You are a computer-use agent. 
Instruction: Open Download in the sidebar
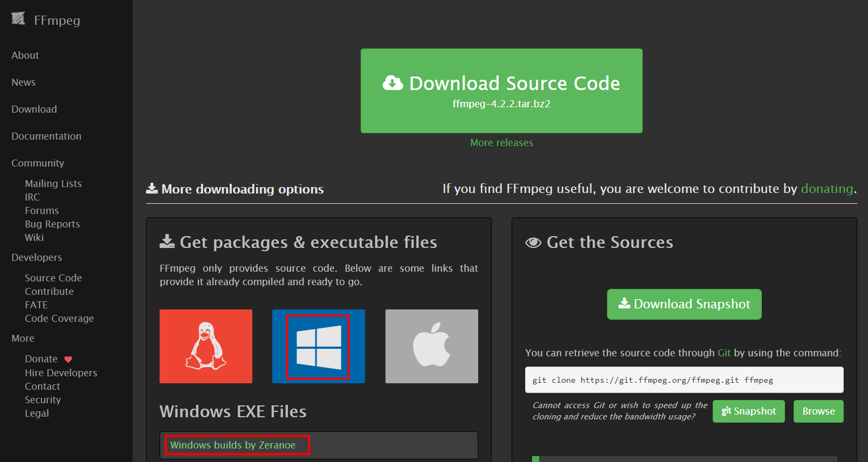coord(35,109)
